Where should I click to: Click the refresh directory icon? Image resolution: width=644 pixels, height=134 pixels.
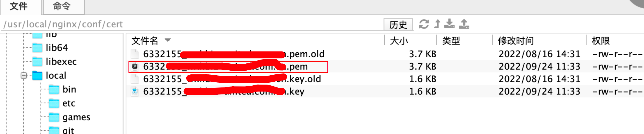coord(424,24)
